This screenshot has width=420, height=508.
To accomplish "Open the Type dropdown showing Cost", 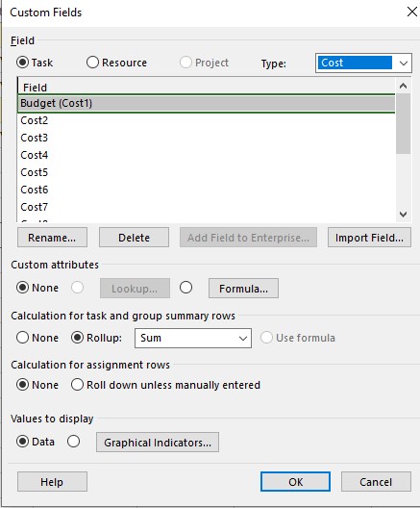I will click(x=363, y=63).
